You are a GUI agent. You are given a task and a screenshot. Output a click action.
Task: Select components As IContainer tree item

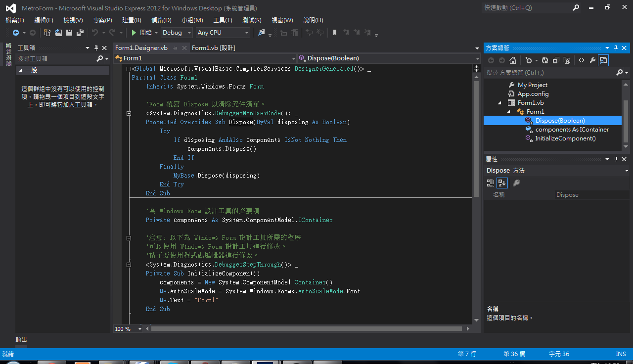click(x=572, y=130)
